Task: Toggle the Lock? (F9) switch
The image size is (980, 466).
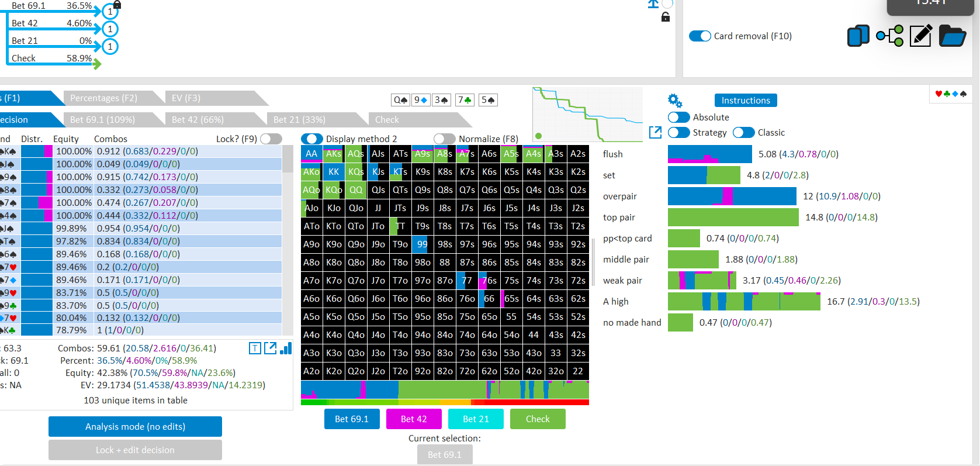Action: tap(271, 139)
